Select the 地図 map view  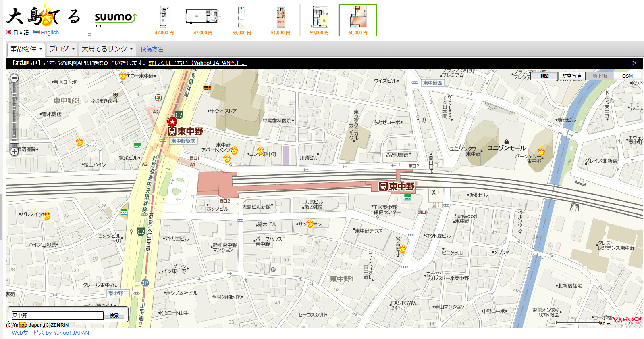[544, 76]
